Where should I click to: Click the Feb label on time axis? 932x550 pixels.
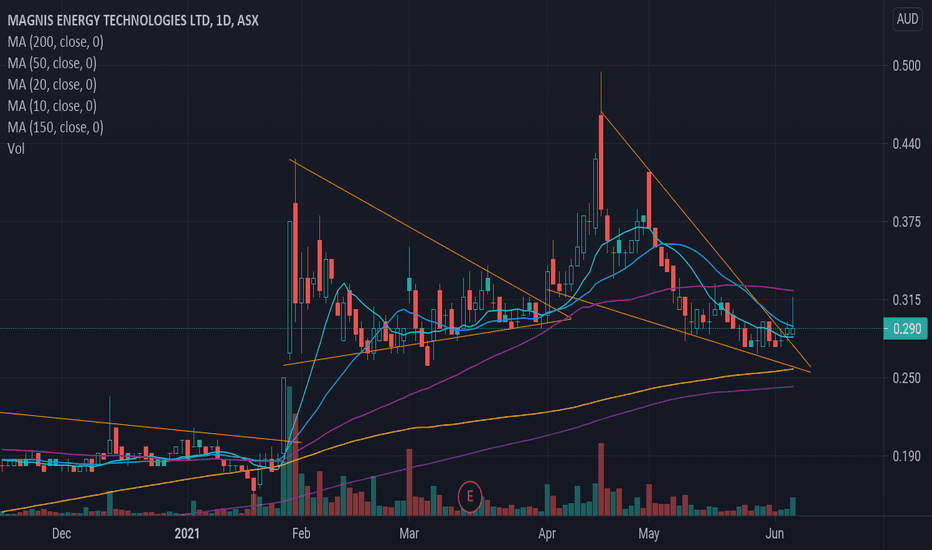point(301,533)
